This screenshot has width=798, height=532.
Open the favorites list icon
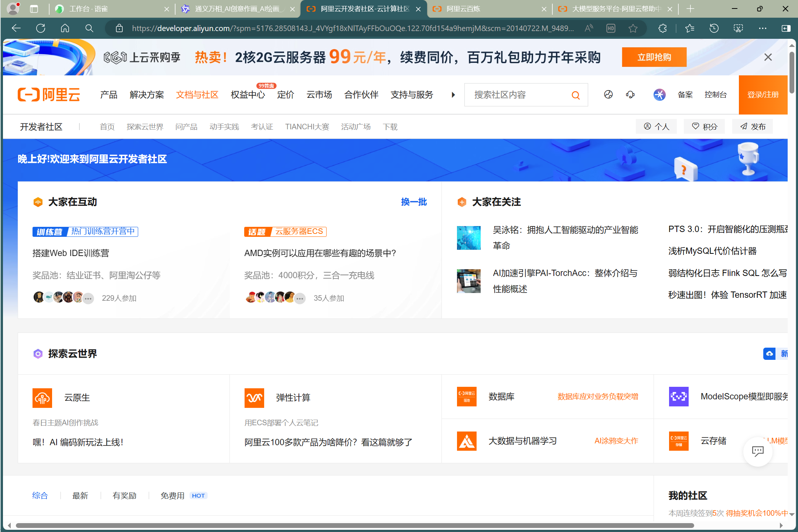point(690,28)
